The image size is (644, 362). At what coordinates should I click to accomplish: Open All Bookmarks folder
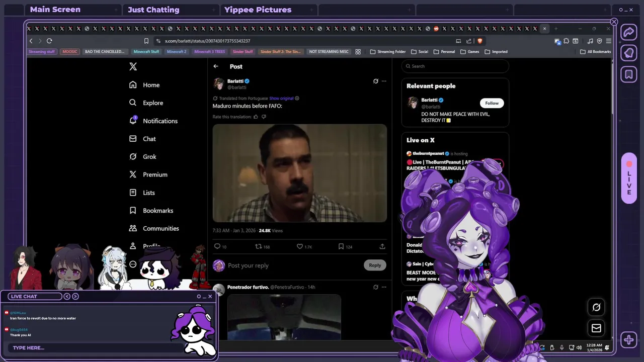point(596,51)
